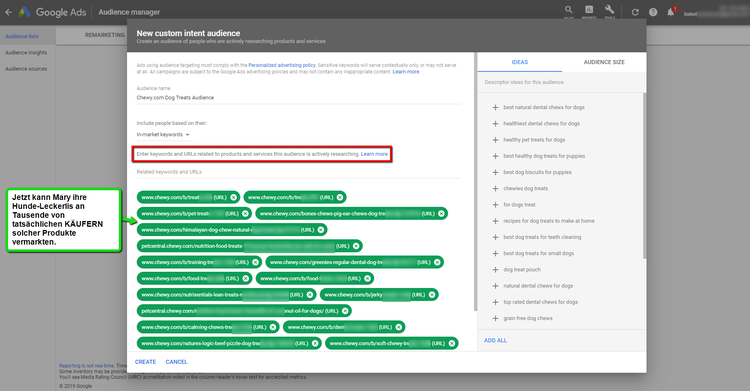750x391 pixels.
Task: Click the keyword list scrollbar
Action: coord(475,182)
